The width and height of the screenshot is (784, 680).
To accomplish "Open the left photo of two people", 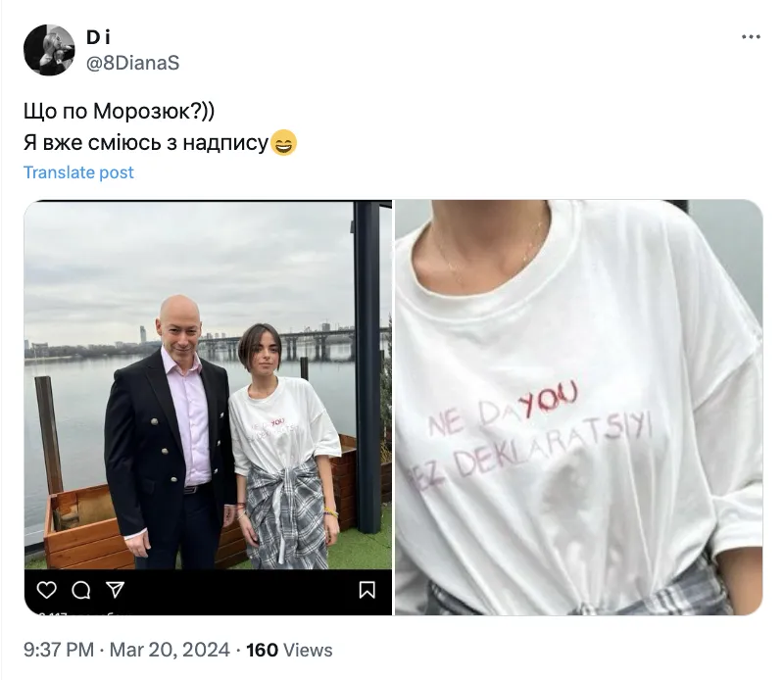I will click(208, 392).
